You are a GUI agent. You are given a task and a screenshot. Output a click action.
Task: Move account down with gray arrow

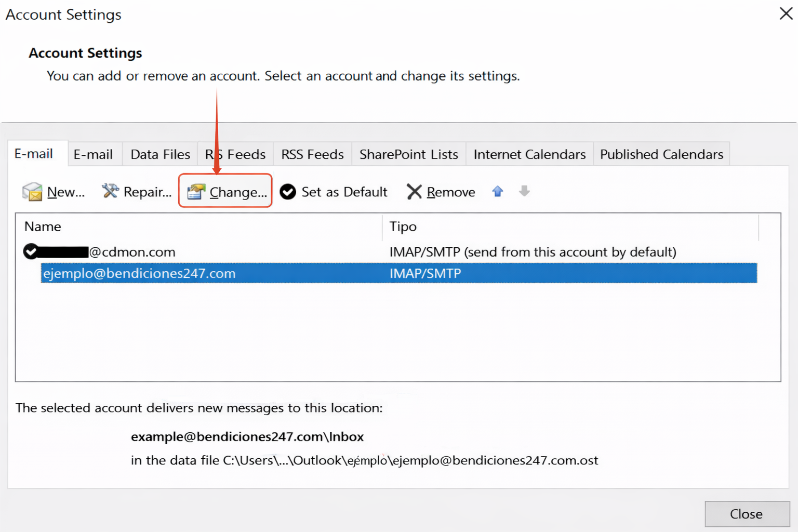pyautogui.click(x=524, y=191)
